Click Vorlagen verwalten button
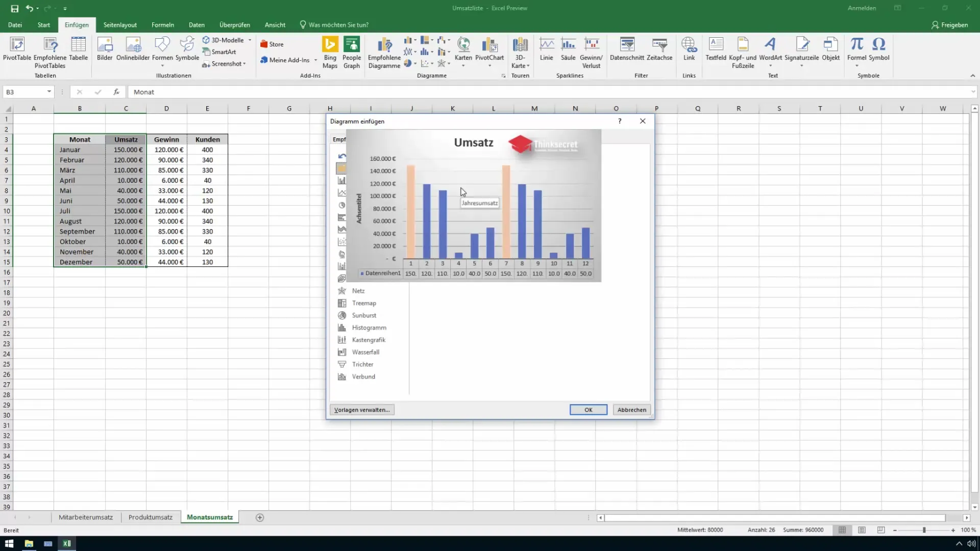The height and width of the screenshot is (551, 980). (362, 409)
